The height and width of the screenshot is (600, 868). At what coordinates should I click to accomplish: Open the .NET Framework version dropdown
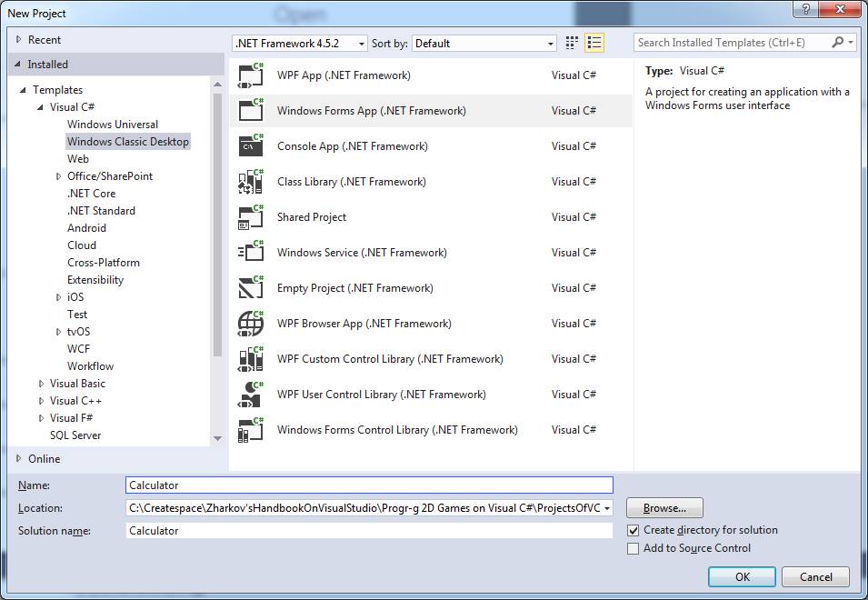click(300, 44)
